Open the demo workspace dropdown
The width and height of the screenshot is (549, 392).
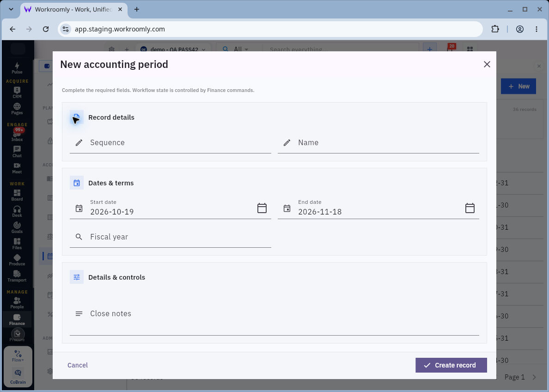tap(173, 49)
